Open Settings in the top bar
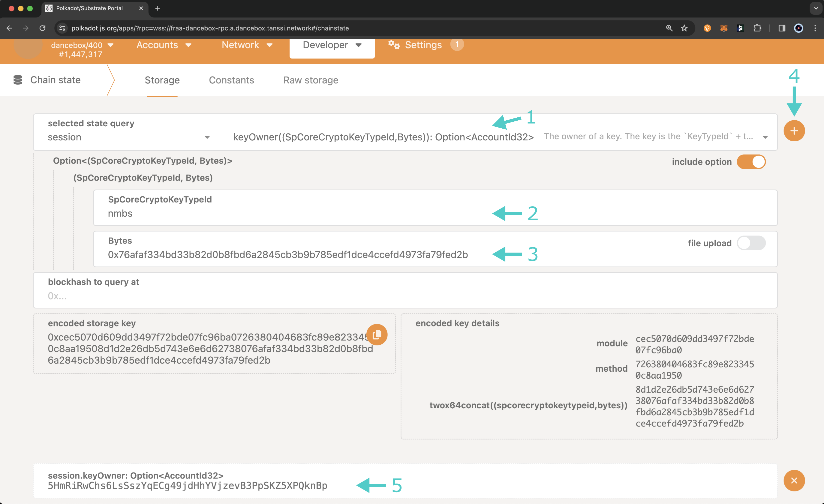Viewport: 824px width, 504px height. (415, 45)
